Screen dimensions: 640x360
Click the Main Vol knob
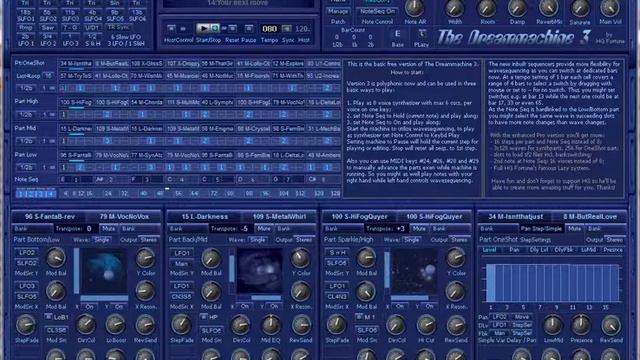[610, 7]
